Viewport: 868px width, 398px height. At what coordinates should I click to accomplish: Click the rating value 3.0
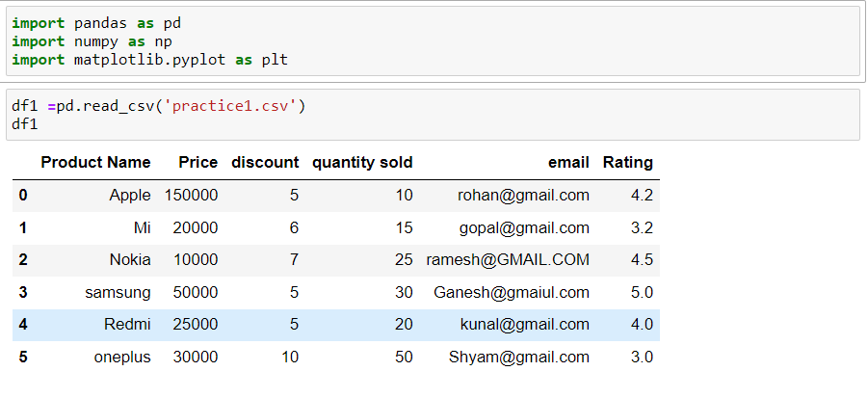pos(643,357)
